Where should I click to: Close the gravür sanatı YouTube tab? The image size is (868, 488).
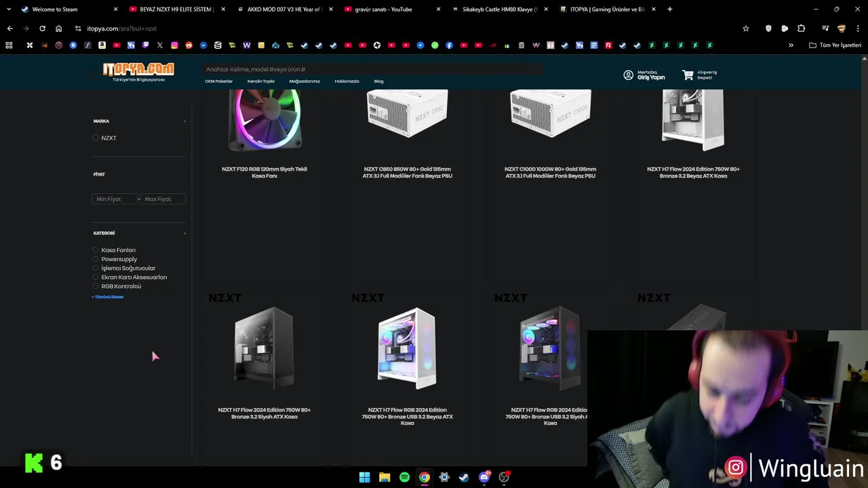coord(438,9)
